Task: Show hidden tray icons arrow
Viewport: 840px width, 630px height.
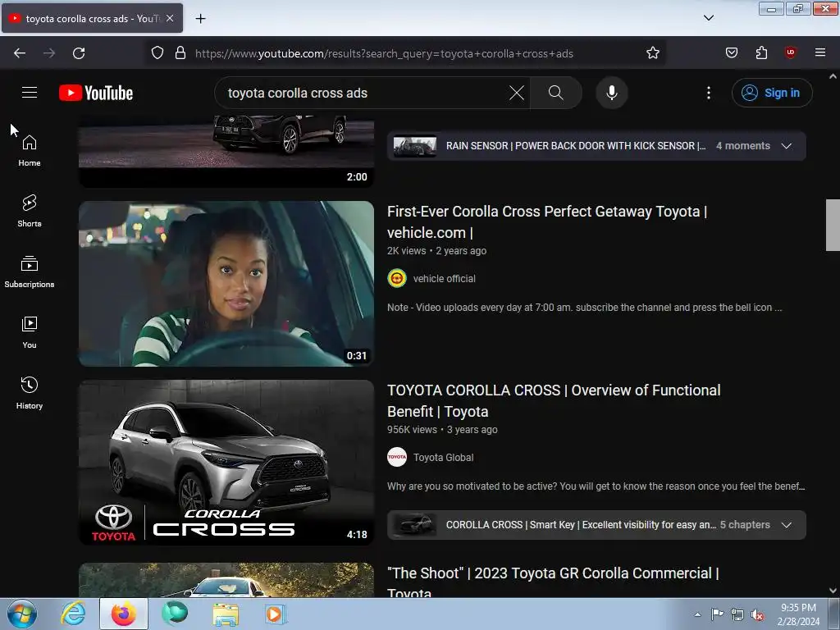Action: (697, 614)
